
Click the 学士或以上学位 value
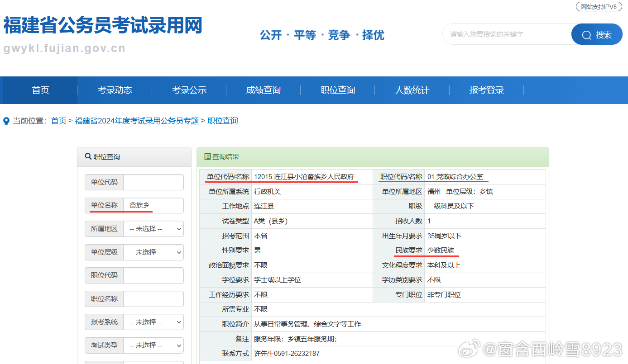[x=277, y=280]
